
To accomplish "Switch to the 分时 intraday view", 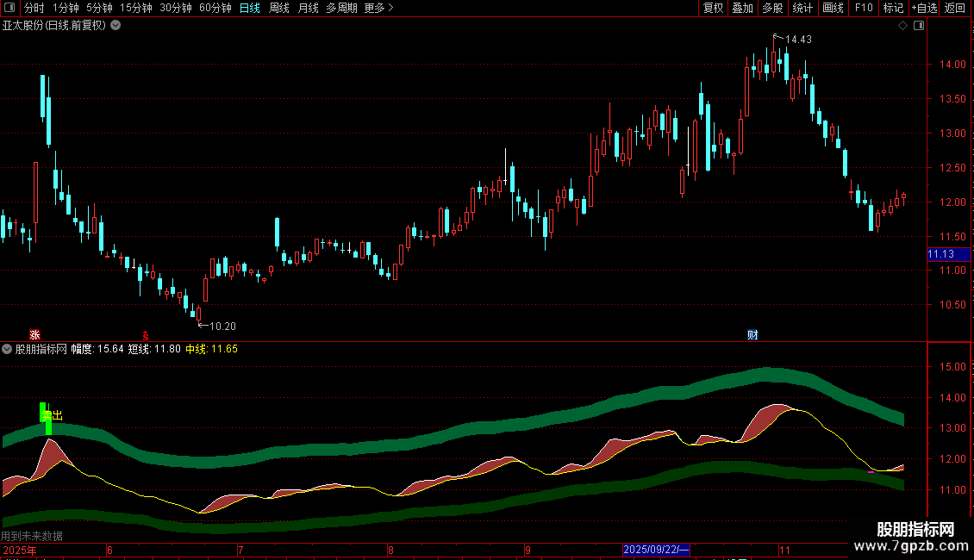I will click(x=34, y=8).
